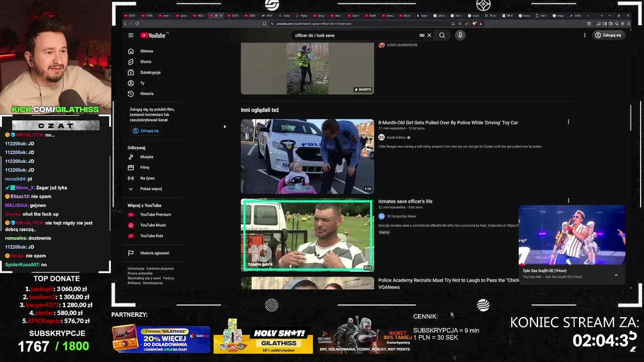
Task: Click the magnifier search button
Action: (x=442, y=35)
